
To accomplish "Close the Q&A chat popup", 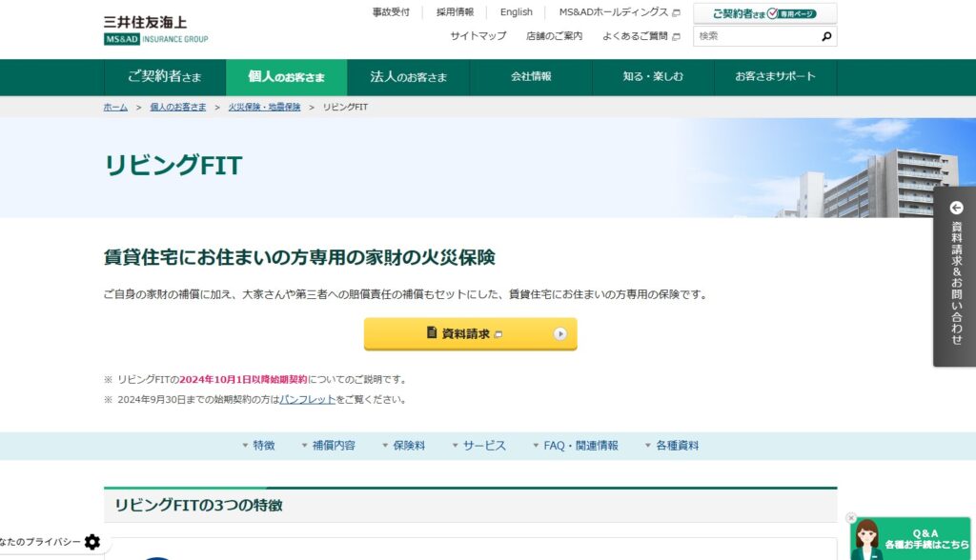I will 851,518.
